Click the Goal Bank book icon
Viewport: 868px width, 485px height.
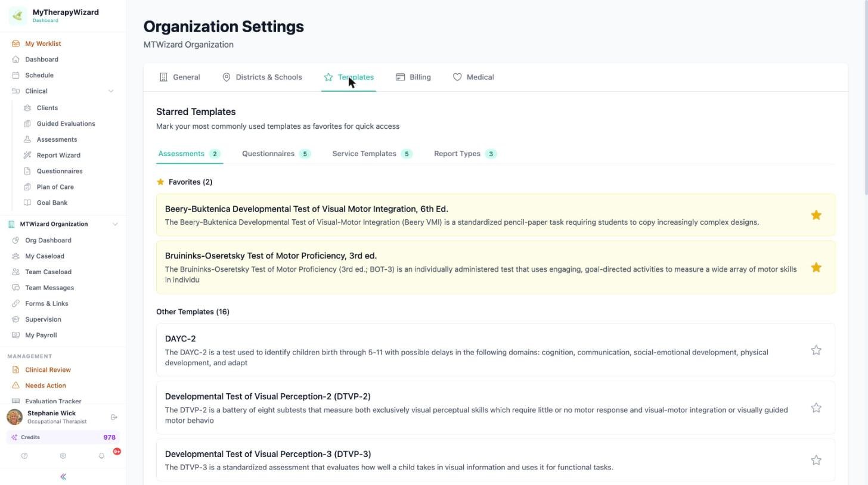27,203
